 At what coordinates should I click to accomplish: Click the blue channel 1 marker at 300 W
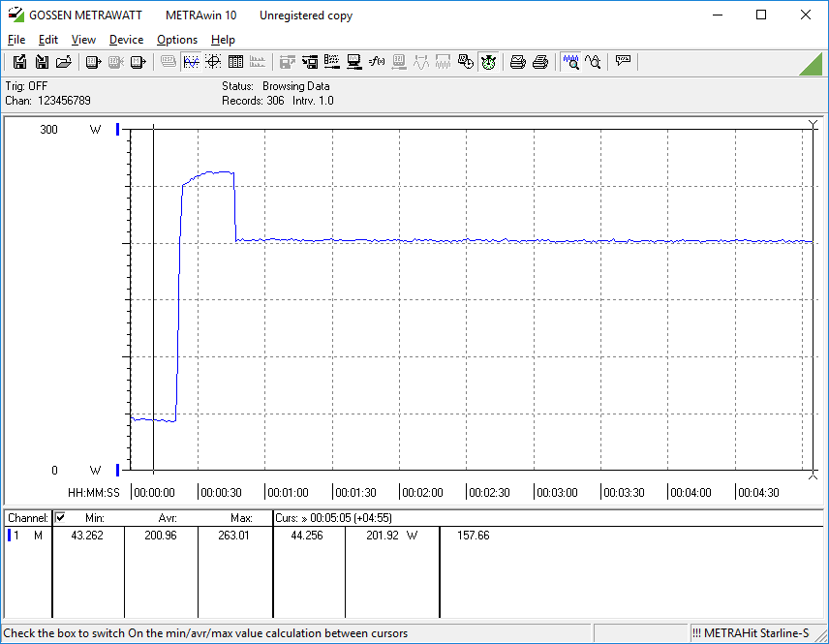click(x=118, y=129)
